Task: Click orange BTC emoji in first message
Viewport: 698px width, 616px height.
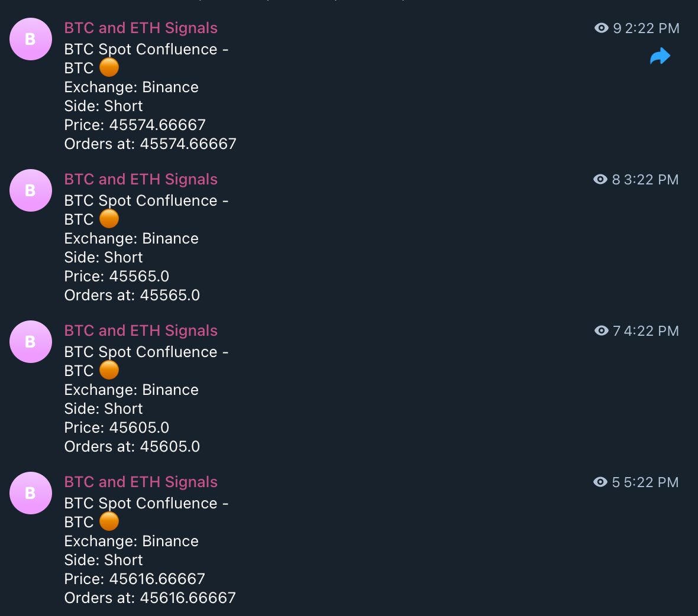Action: click(109, 67)
